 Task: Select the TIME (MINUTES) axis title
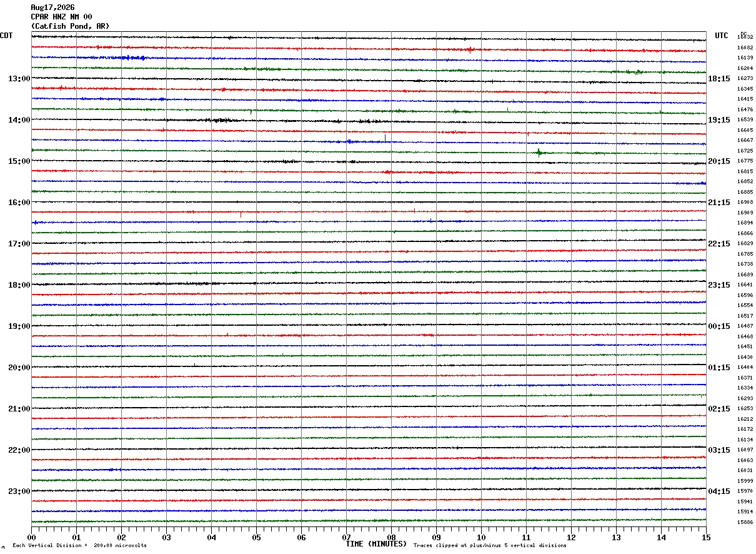click(x=376, y=544)
